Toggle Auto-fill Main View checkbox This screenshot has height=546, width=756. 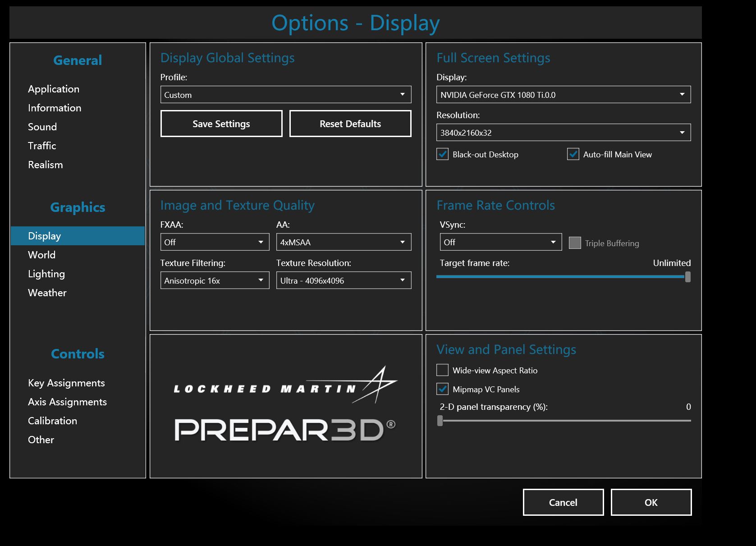click(x=573, y=154)
